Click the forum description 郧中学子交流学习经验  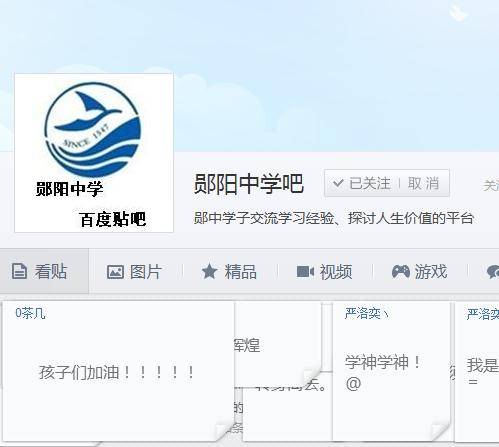(334, 218)
